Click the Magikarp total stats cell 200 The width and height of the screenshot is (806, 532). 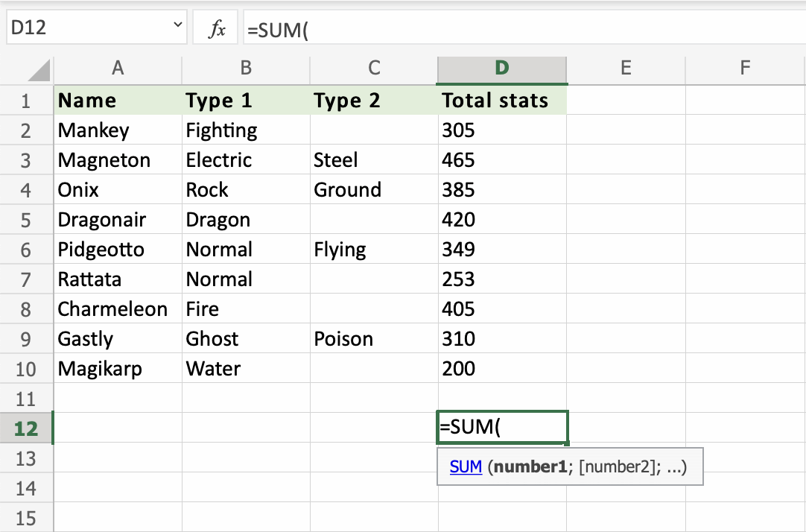click(458, 369)
